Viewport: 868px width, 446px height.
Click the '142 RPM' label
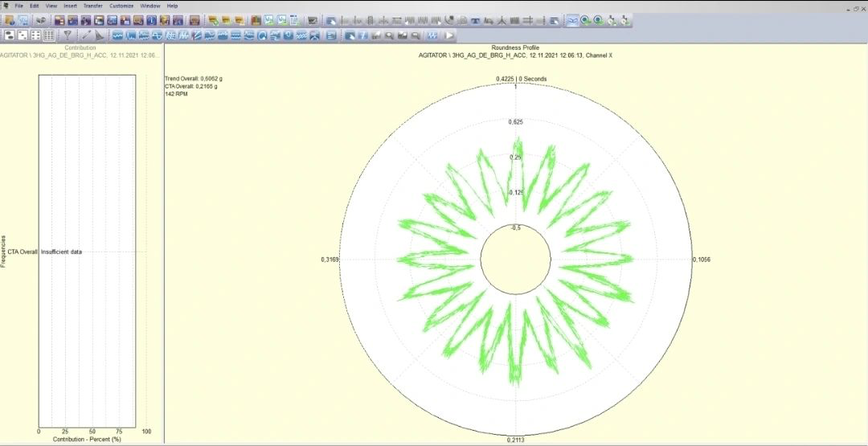[x=176, y=95]
